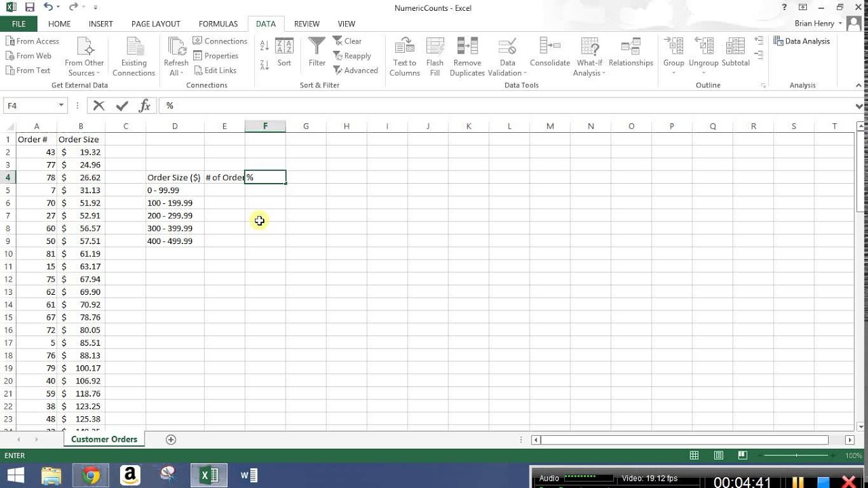Open File Explorer from taskbar

pos(52,476)
